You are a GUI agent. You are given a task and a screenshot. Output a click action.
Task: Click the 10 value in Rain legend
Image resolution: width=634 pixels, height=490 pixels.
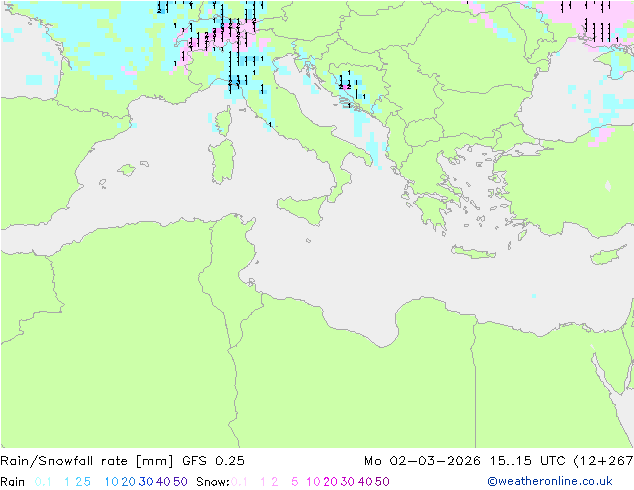pyautogui.click(x=111, y=482)
